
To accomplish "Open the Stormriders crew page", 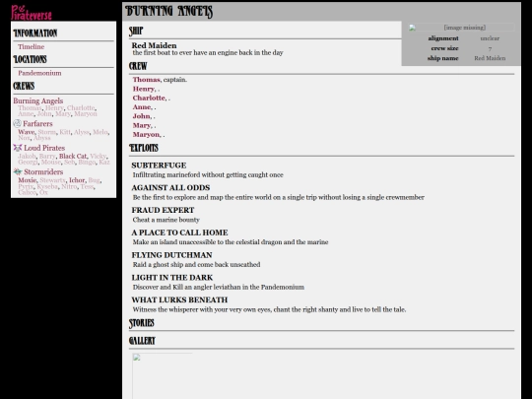I will [43, 171].
